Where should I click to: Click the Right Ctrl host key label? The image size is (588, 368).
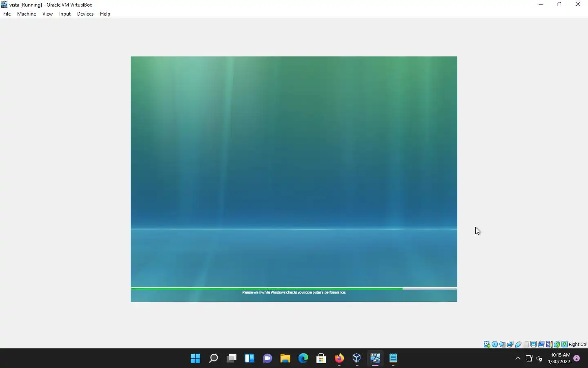(x=578, y=344)
